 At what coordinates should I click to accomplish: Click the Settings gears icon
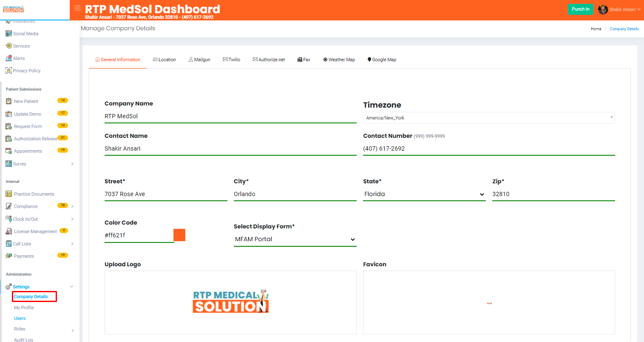(9, 287)
